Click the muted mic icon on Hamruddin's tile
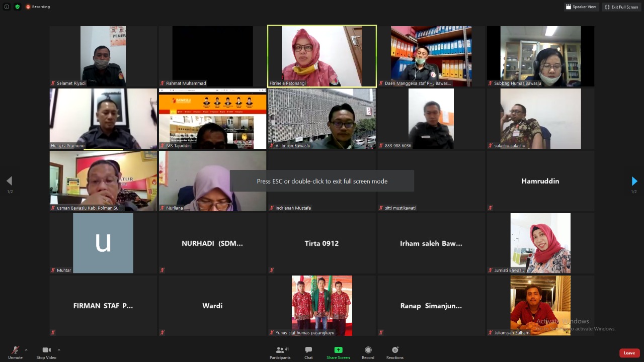This screenshot has width=644, height=362. (x=490, y=208)
